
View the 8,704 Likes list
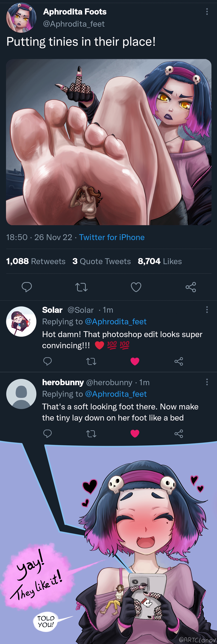[160, 261]
